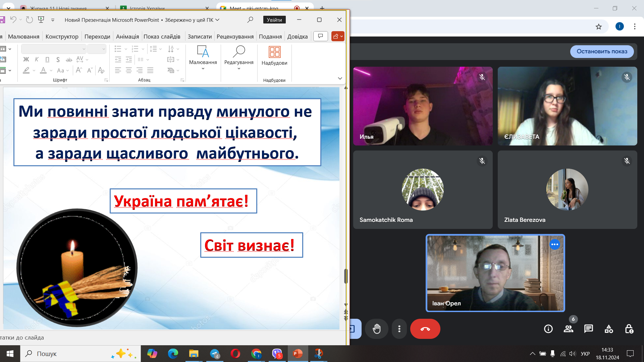Toggle bold Ж formatting

(x=26, y=59)
